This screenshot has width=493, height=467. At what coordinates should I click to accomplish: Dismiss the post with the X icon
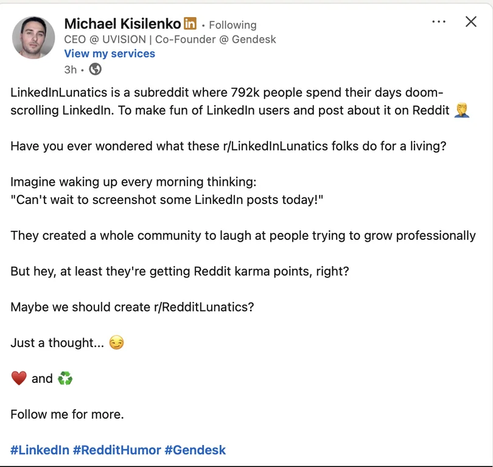point(471,22)
